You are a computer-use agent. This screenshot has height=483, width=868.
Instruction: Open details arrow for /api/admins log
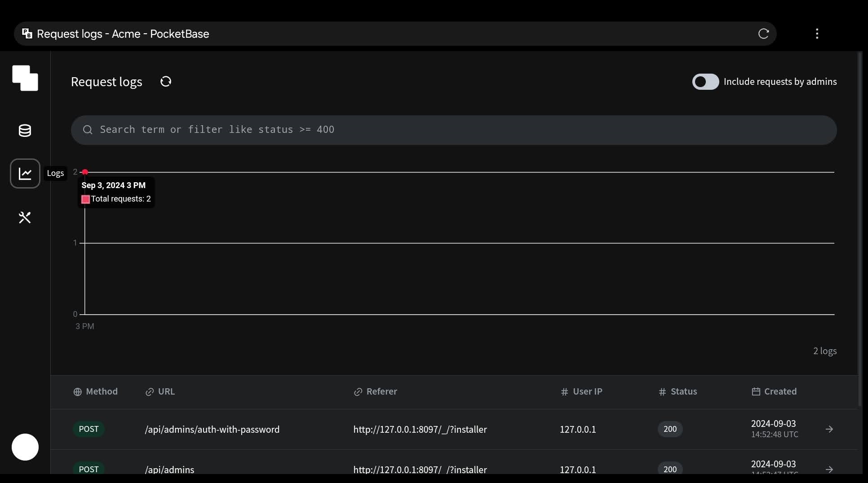(x=829, y=469)
